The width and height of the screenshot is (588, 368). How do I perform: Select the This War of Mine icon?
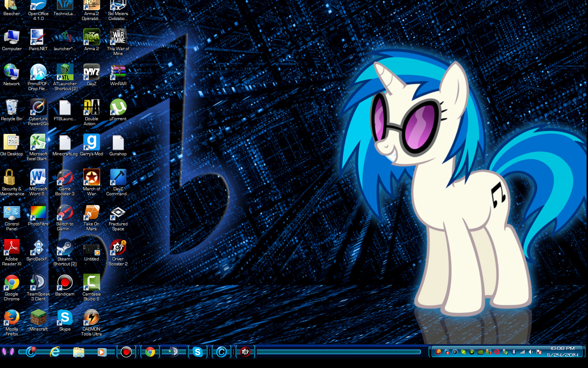tap(118, 42)
